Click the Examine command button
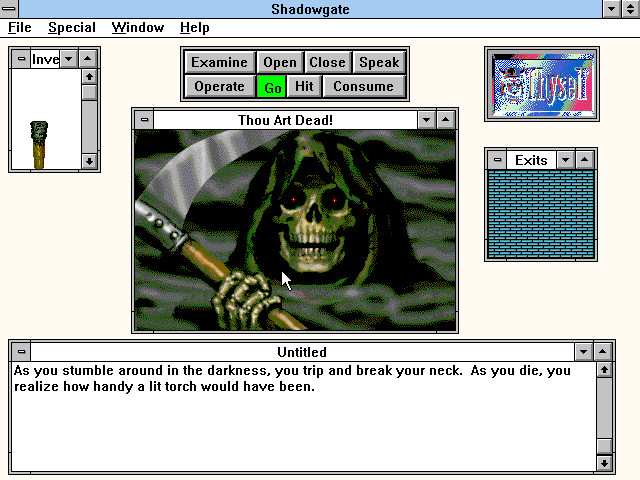Screen dimensions: 640x480 (220, 62)
